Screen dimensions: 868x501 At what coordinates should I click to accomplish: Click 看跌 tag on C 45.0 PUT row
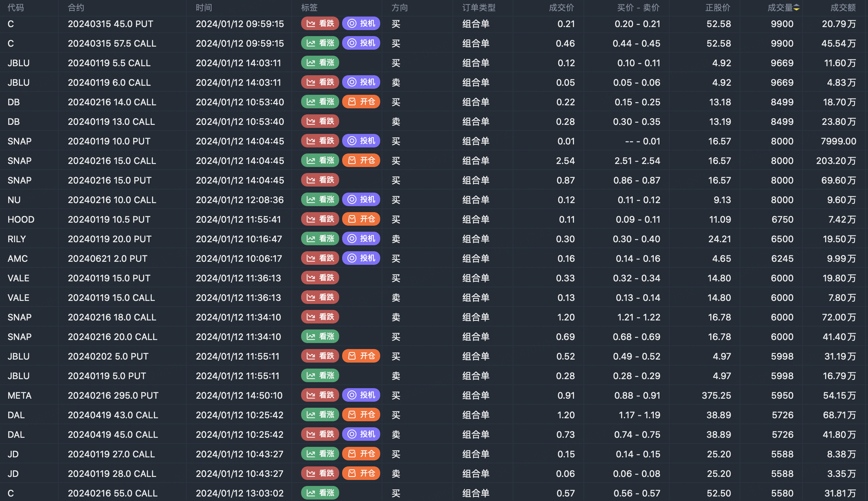pos(320,24)
